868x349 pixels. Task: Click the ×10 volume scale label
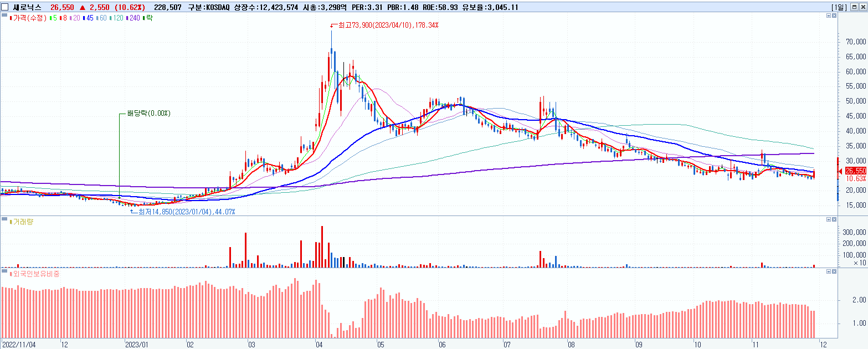860,262
